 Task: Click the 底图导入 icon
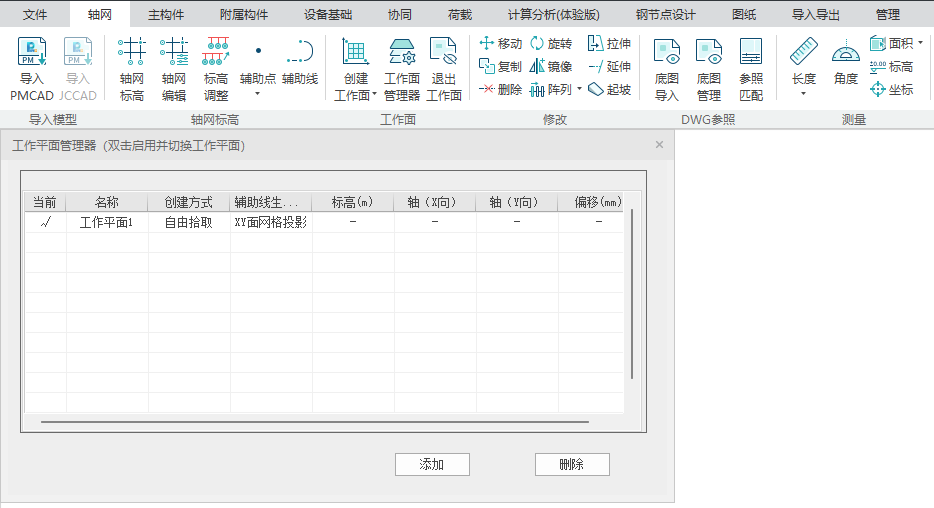pyautogui.click(x=667, y=52)
